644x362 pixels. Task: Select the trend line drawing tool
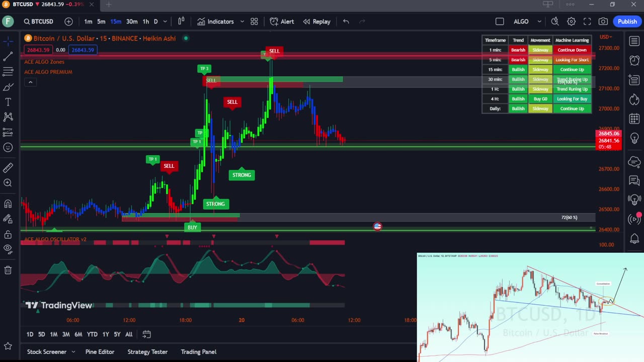click(x=8, y=57)
